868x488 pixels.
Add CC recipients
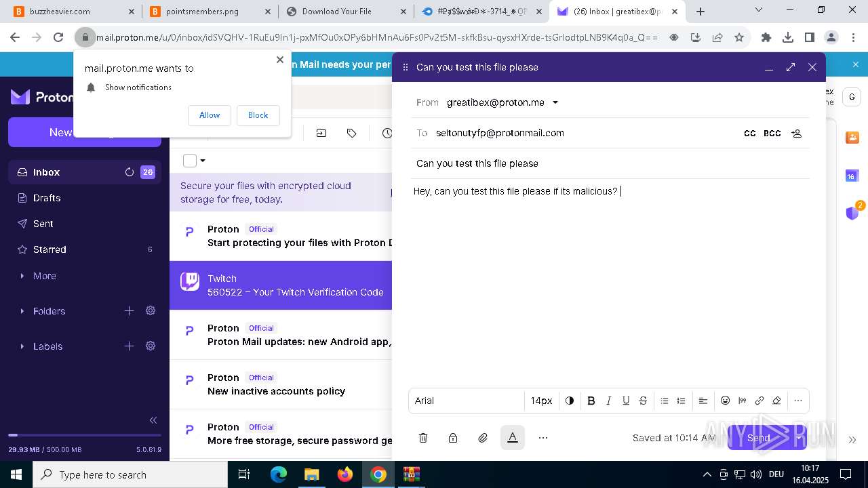point(750,134)
